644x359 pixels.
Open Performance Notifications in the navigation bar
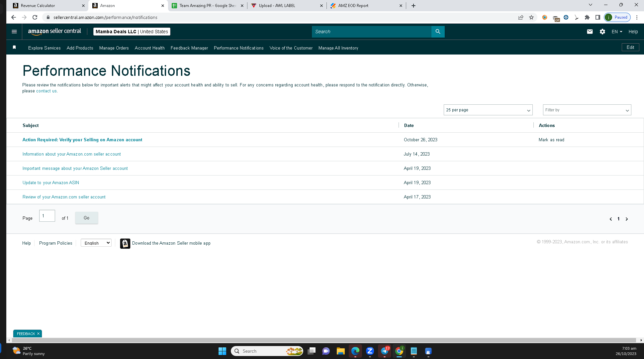click(x=238, y=48)
